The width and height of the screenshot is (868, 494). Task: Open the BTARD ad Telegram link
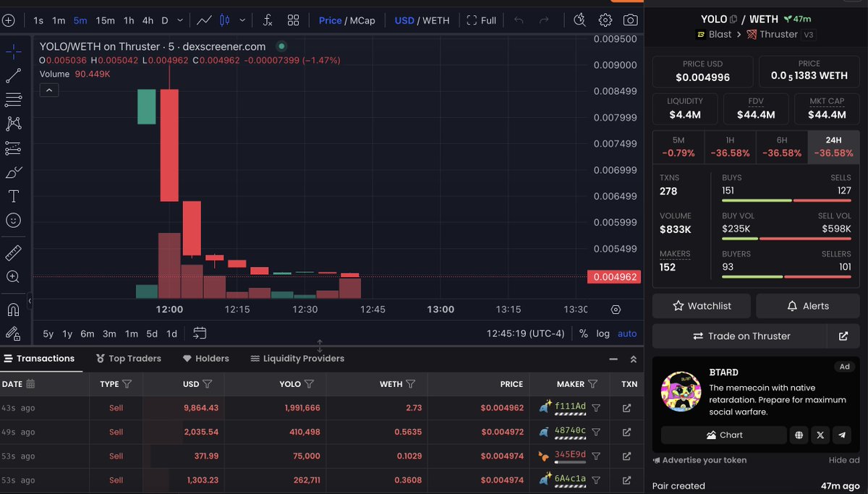click(841, 435)
